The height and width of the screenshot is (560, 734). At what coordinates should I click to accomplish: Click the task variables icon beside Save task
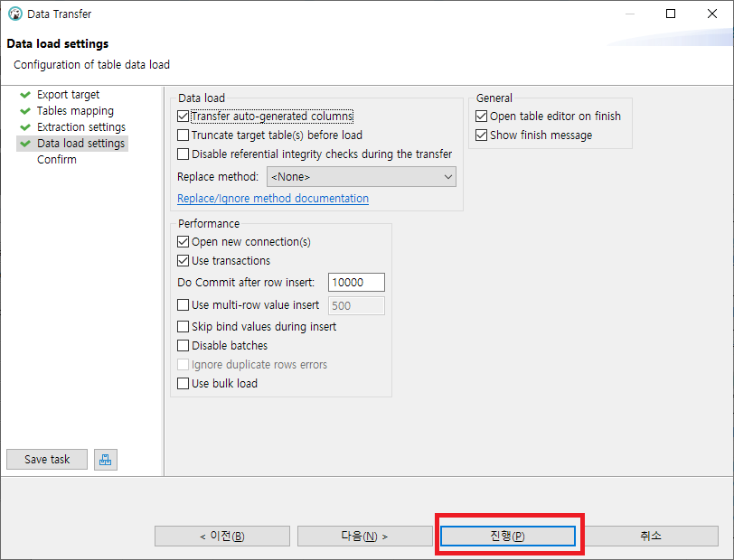pyautogui.click(x=106, y=460)
